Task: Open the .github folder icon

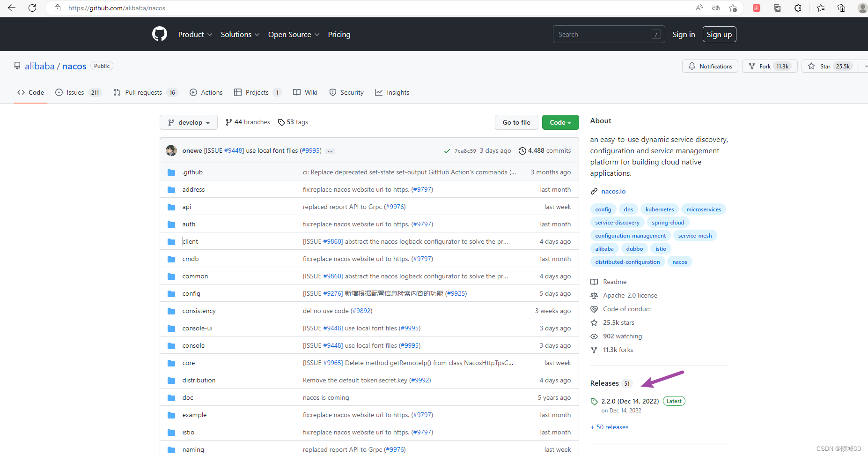Action: pyautogui.click(x=171, y=172)
